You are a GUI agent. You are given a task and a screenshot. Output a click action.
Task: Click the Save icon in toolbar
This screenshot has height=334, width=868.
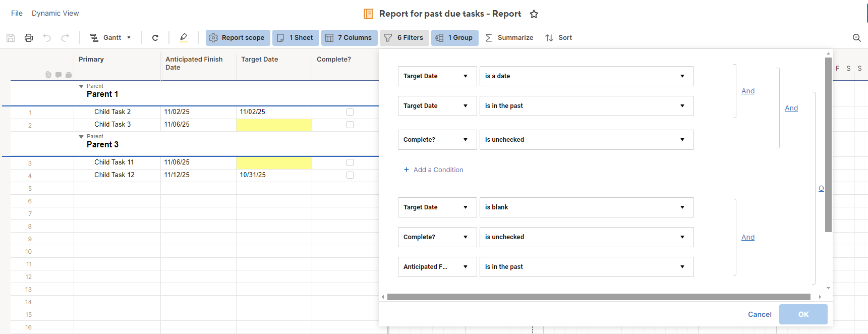coord(11,38)
